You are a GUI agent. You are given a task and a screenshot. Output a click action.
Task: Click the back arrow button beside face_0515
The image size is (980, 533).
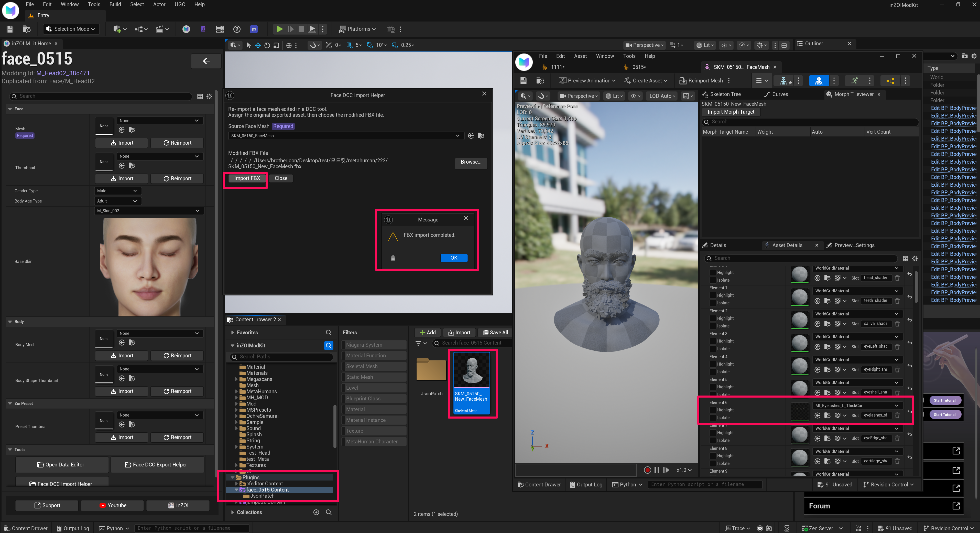point(206,61)
